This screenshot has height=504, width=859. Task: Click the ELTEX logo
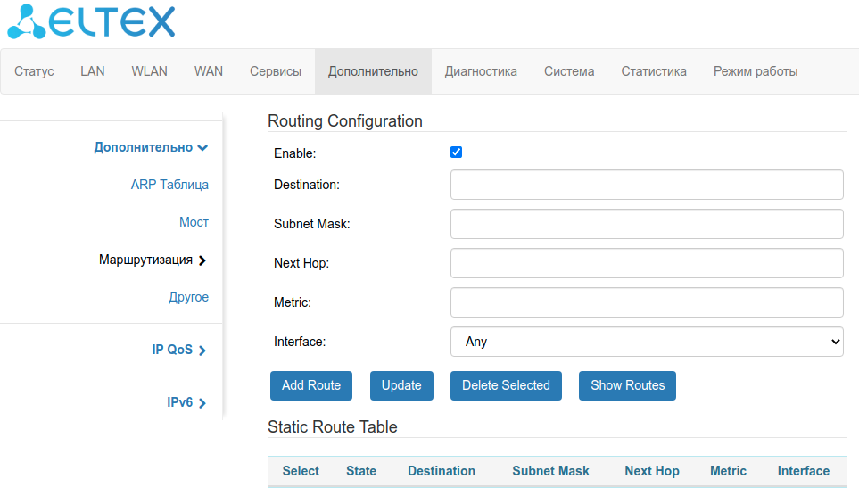tap(91, 22)
